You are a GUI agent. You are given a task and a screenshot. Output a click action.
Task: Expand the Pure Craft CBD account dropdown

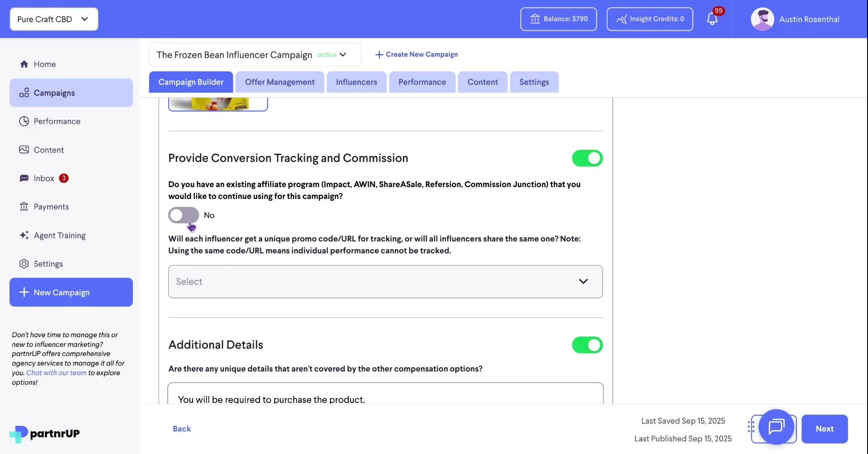point(53,19)
